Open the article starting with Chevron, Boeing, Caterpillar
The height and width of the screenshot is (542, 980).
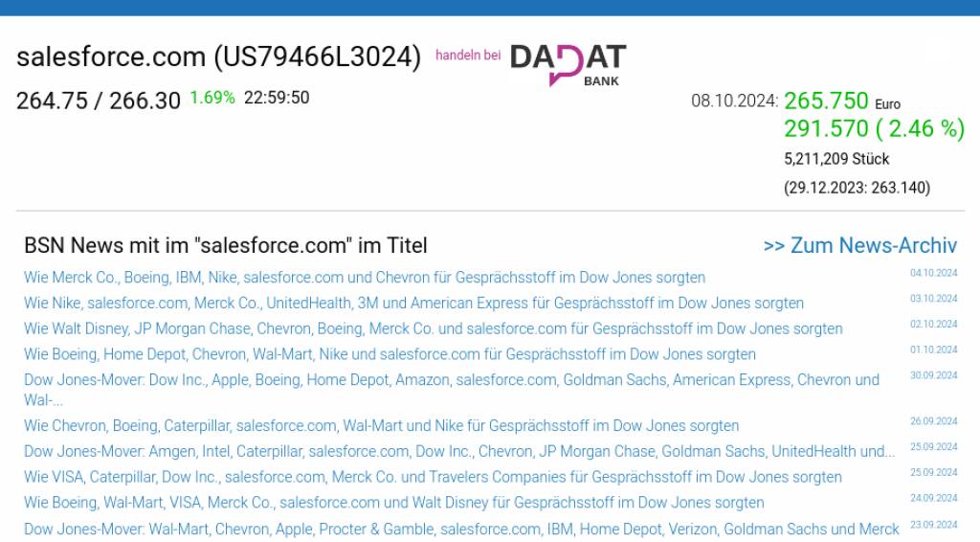[381, 425]
